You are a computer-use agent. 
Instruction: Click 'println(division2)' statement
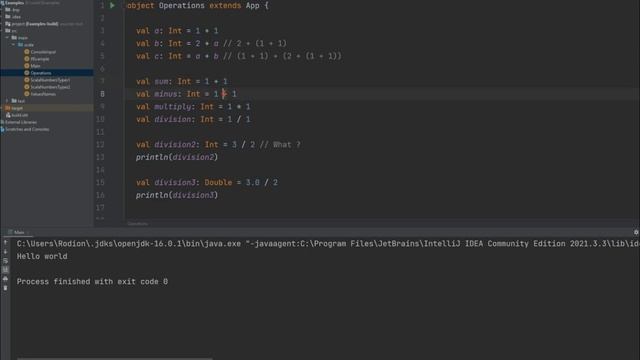click(x=177, y=158)
